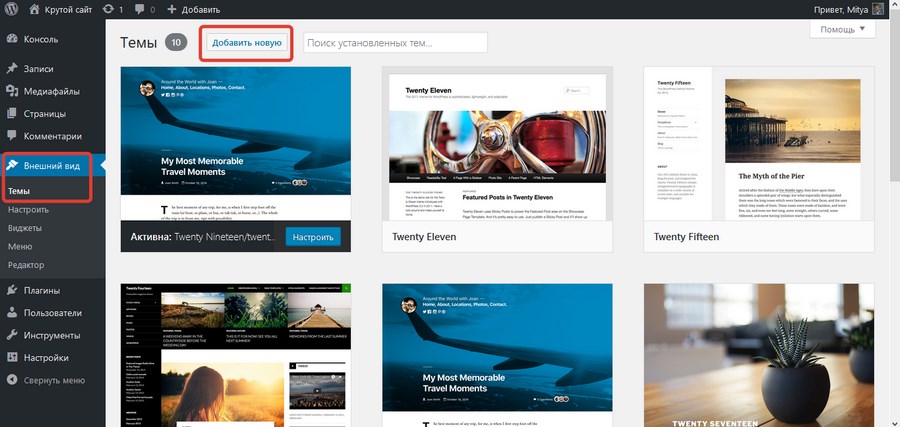Screen dimensions: 900x427
Task: Click the Свернуть меню collapse arrow icon
Action: click(12, 380)
